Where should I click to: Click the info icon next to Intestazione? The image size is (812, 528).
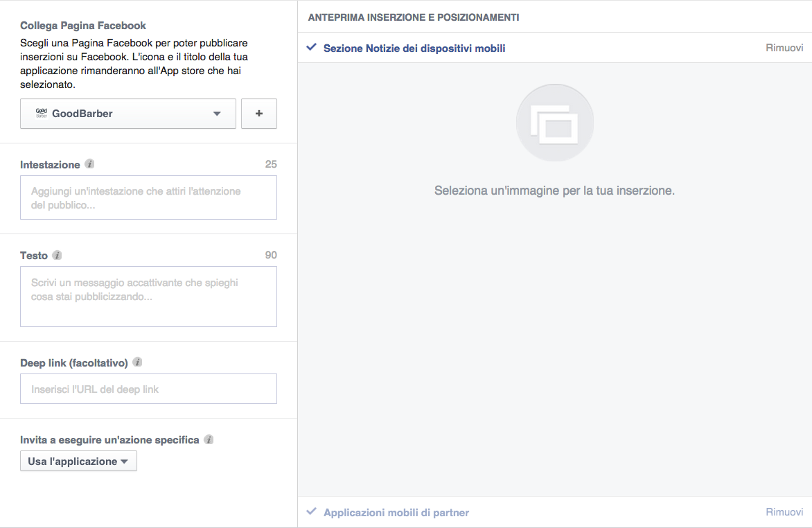point(89,165)
